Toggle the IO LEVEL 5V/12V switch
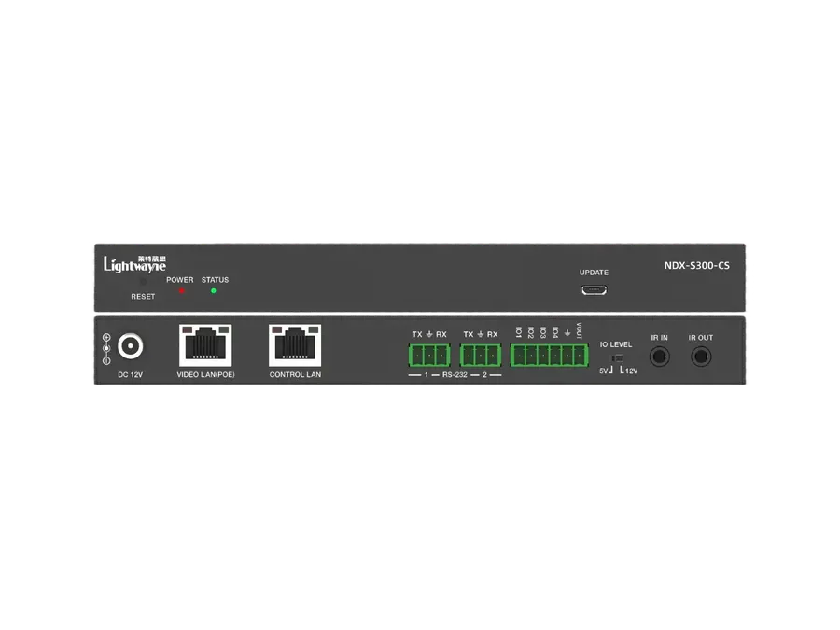The width and height of the screenshot is (840, 630). coord(617,357)
